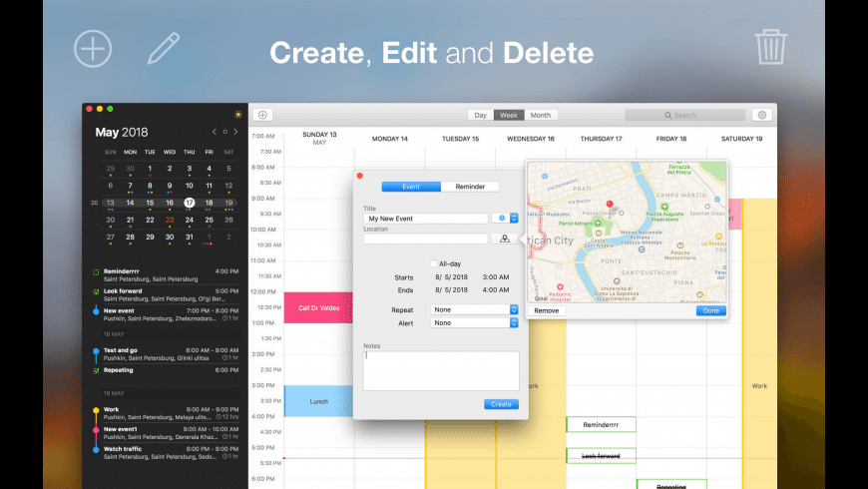Switch to Week view
The height and width of the screenshot is (489, 868).
(508, 115)
